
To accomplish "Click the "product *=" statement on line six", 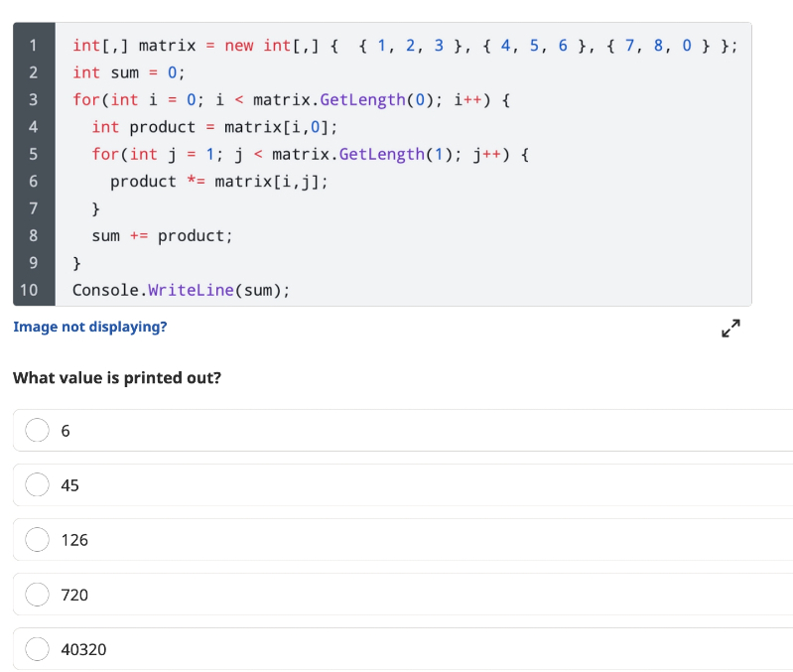I will click(157, 181).
